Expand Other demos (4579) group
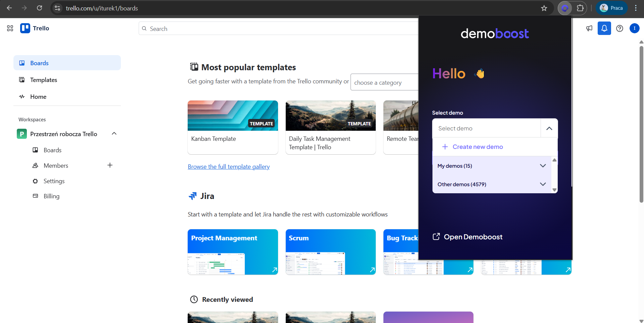The height and width of the screenshot is (323, 644). click(x=492, y=184)
